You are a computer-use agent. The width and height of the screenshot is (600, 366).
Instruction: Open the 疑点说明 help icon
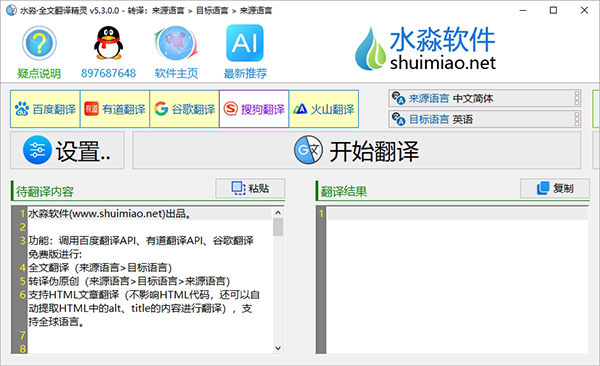[39, 43]
